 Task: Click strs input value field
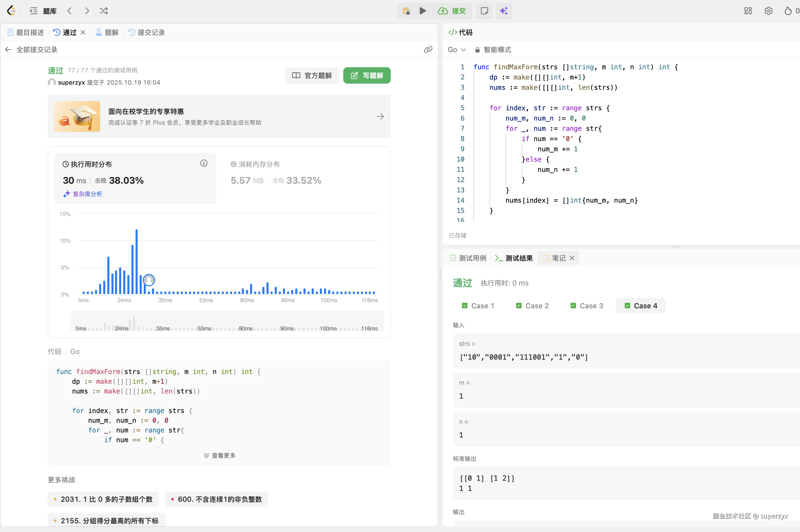626,351
